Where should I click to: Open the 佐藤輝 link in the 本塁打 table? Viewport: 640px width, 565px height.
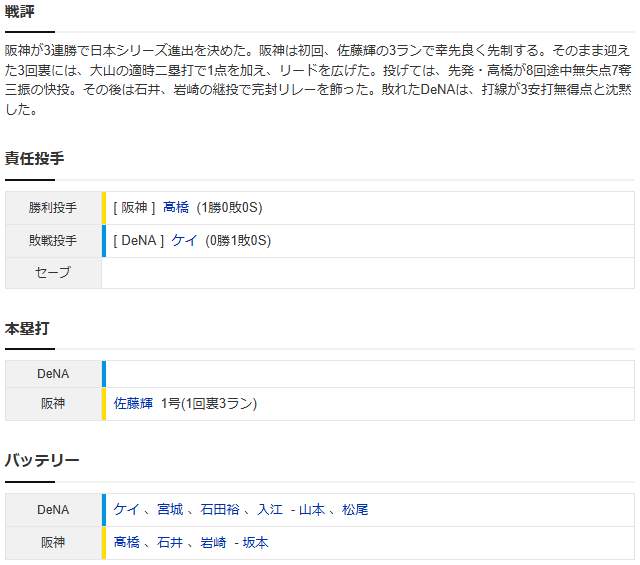point(133,403)
